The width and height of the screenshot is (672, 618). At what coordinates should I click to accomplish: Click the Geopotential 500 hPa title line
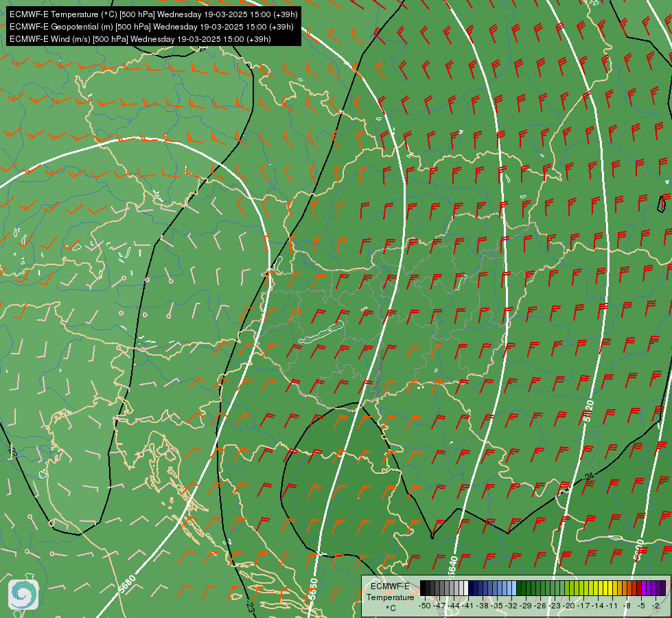click(x=151, y=27)
